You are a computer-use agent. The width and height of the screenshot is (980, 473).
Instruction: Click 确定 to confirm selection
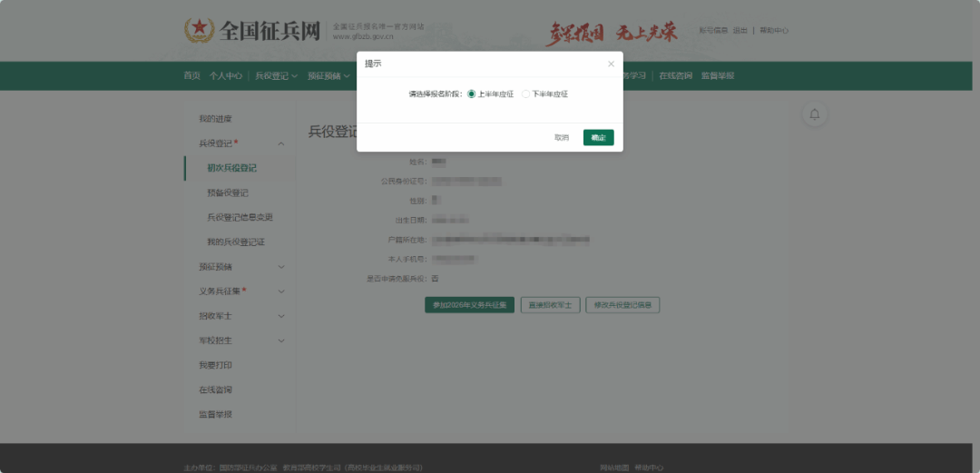(x=598, y=137)
